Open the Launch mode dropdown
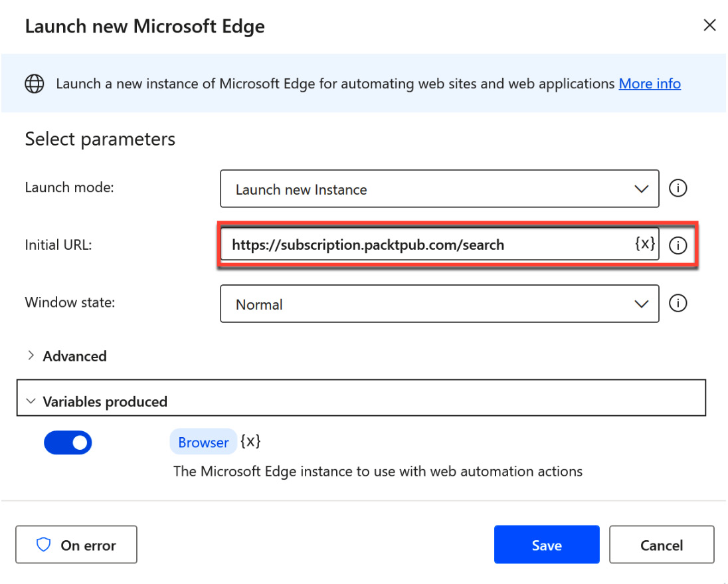This screenshot has width=728, height=584. coord(439,189)
